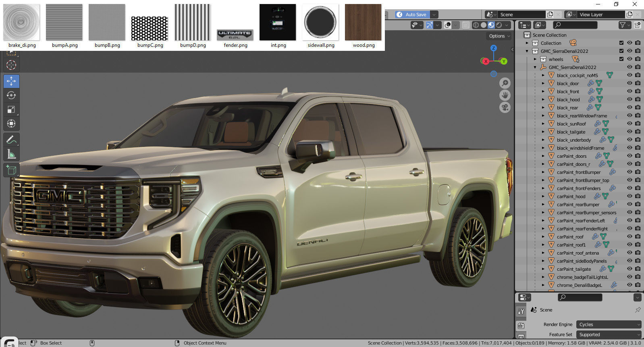This screenshot has height=347, width=644.
Task: Select chrome_DenaliBadgeL in outliner
Action: point(579,285)
